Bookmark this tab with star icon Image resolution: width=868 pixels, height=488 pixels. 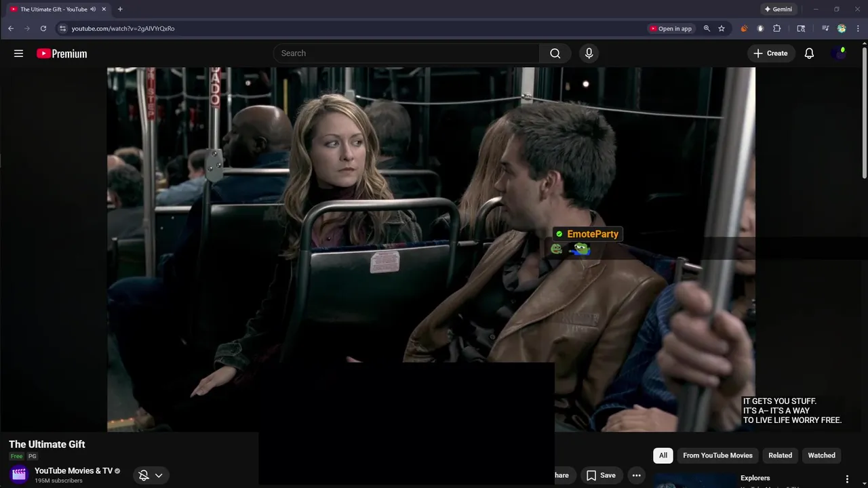(x=722, y=28)
